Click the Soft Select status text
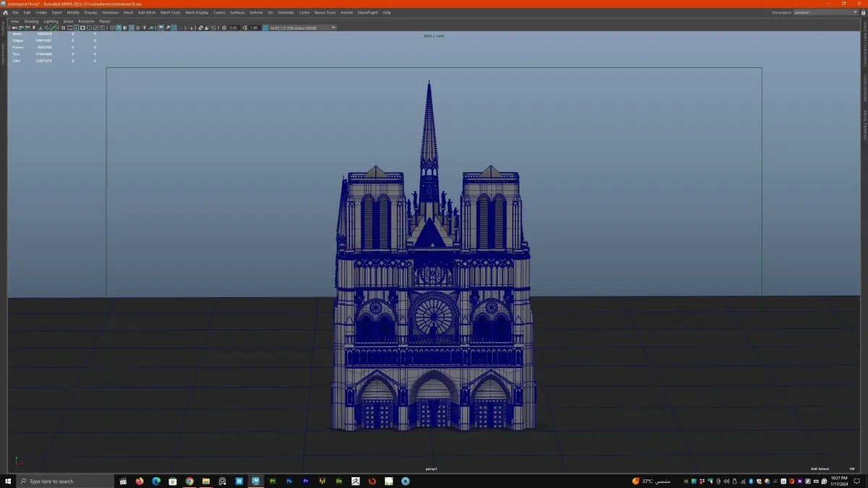 point(820,468)
